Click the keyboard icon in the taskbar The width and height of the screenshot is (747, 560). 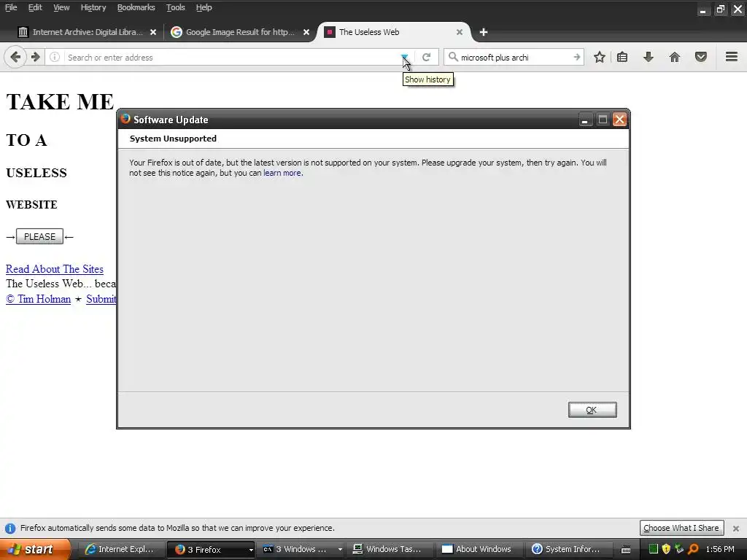pyautogui.click(x=626, y=550)
